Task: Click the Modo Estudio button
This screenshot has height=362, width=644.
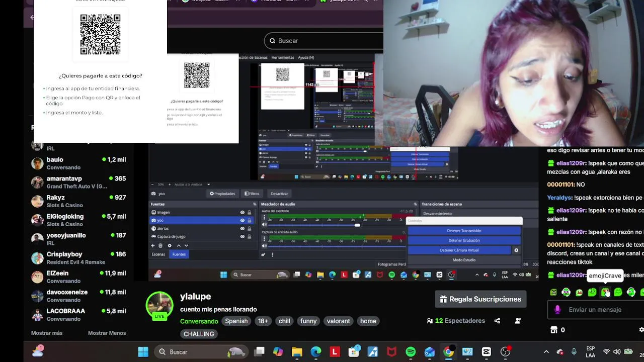Action: 464,260
